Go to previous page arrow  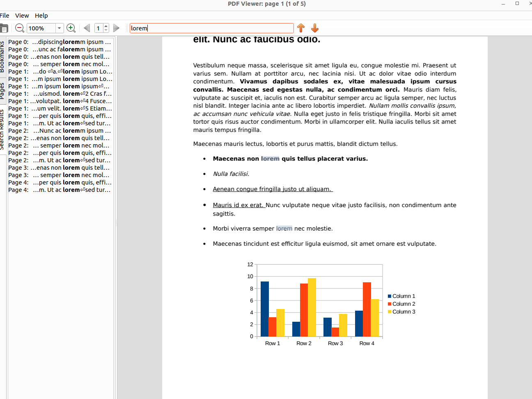coord(87,28)
